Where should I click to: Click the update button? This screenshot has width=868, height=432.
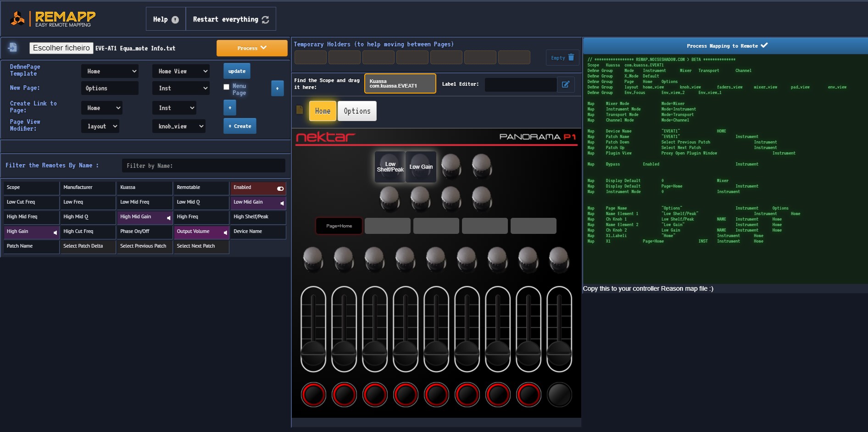(x=237, y=71)
